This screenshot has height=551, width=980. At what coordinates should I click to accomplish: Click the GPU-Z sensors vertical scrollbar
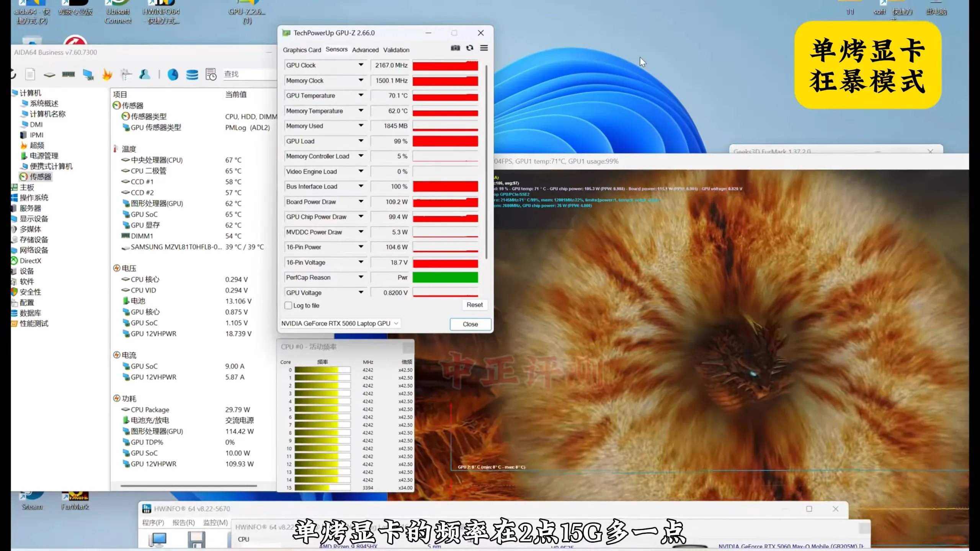tap(486, 161)
